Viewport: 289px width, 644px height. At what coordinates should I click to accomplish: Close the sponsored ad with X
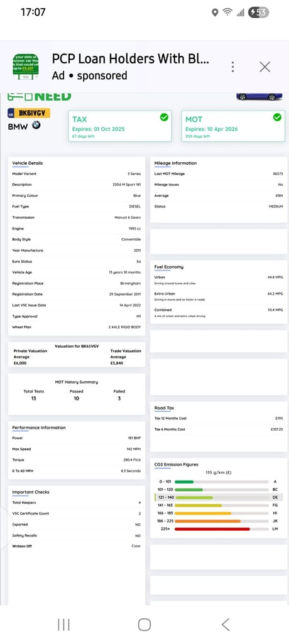264,67
